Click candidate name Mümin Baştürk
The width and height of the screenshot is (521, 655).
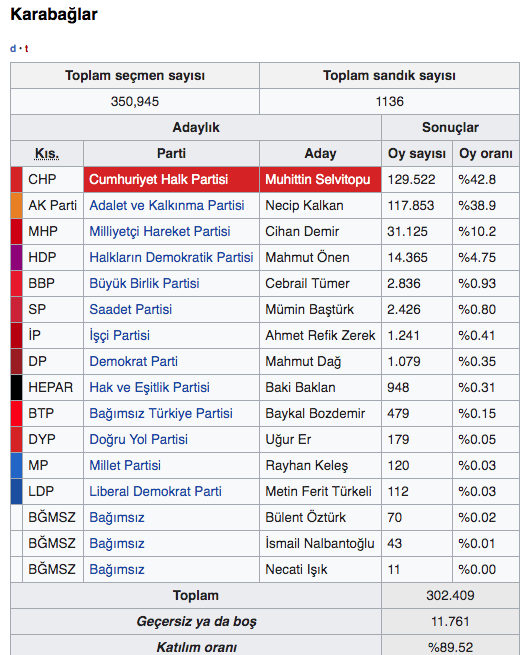[310, 310]
